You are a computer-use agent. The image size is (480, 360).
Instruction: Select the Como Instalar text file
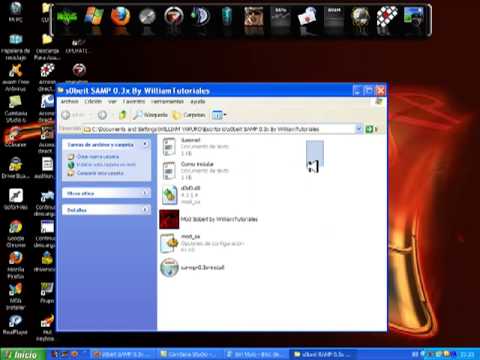195,171
